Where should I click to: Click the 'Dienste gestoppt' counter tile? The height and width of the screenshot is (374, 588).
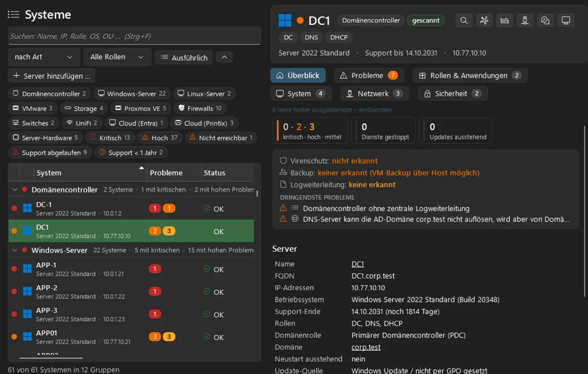point(383,130)
